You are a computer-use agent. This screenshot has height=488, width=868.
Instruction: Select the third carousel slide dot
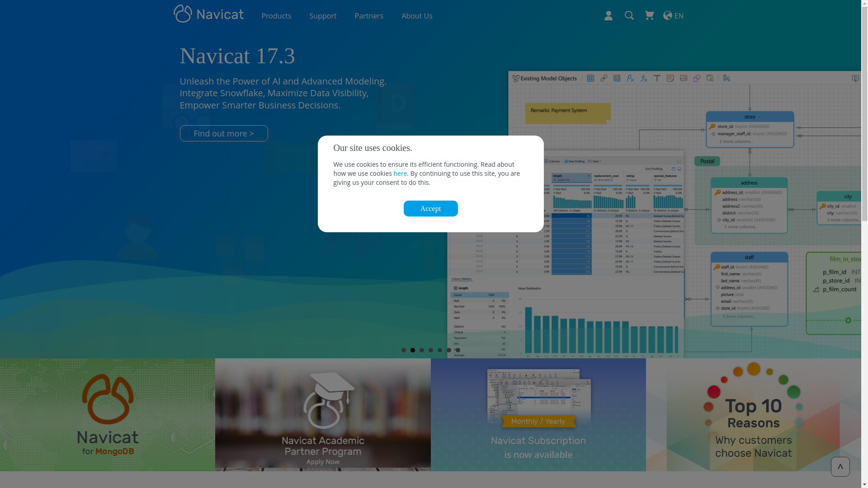(x=422, y=350)
